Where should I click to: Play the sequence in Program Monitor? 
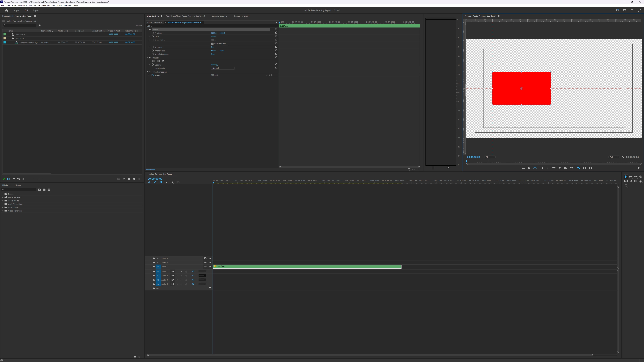559,168
